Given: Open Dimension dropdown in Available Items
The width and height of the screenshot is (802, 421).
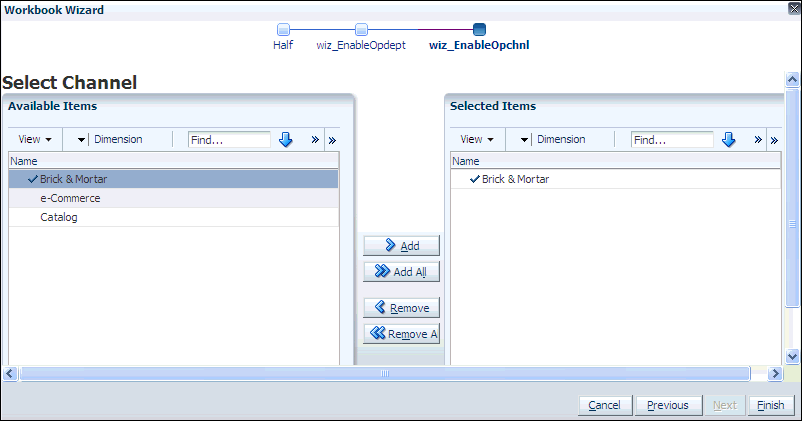Looking at the screenshot, I should tap(81, 140).
